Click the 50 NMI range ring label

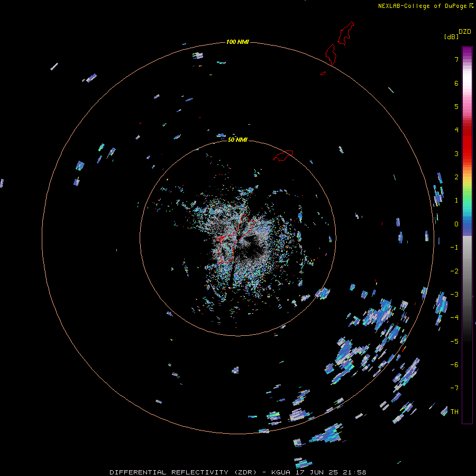tap(237, 140)
